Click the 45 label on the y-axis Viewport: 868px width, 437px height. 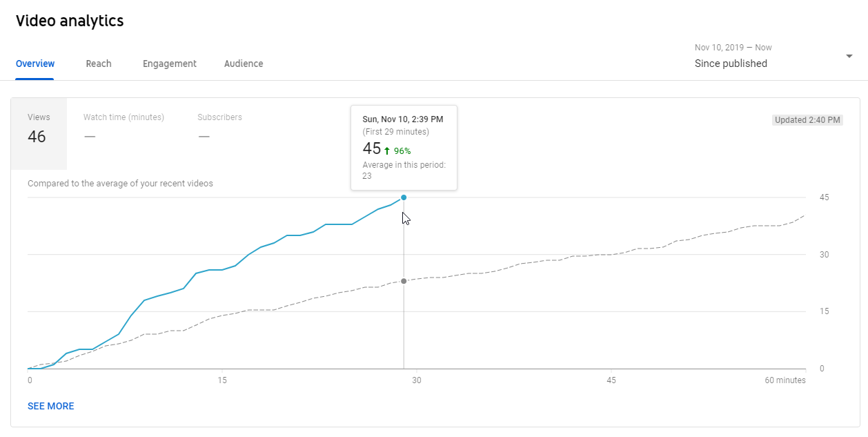click(824, 197)
